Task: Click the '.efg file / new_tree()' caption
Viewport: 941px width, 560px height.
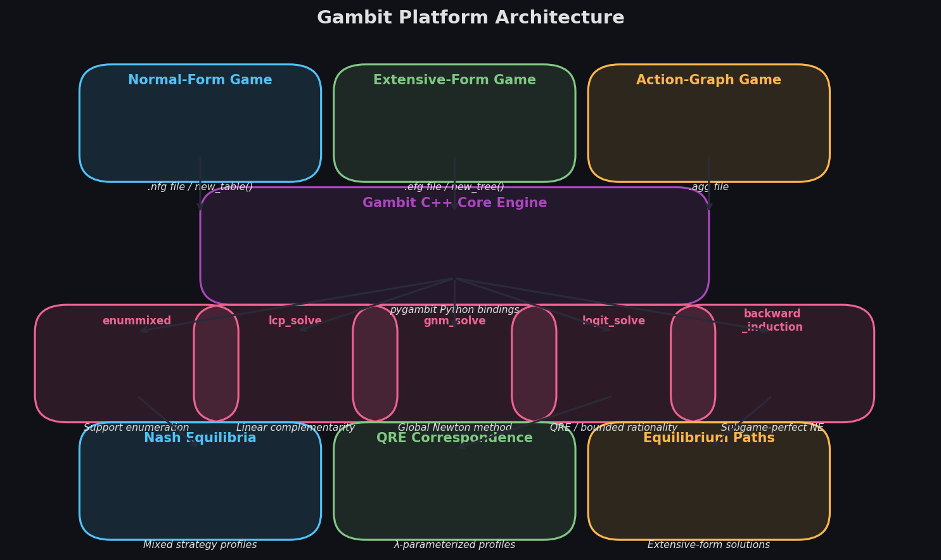Action: coord(454,187)
